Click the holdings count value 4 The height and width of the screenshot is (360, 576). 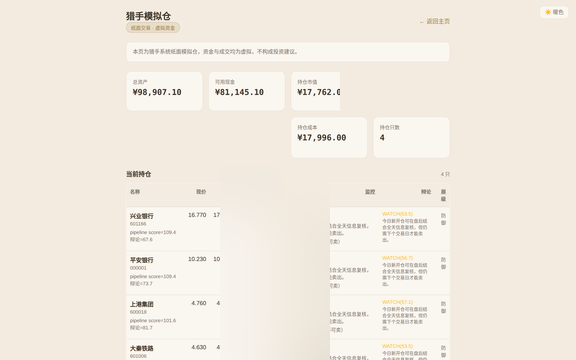tap(382, 138)
